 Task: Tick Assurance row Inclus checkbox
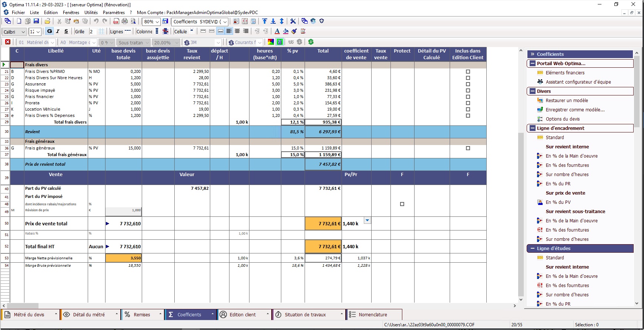coord(468,84)
